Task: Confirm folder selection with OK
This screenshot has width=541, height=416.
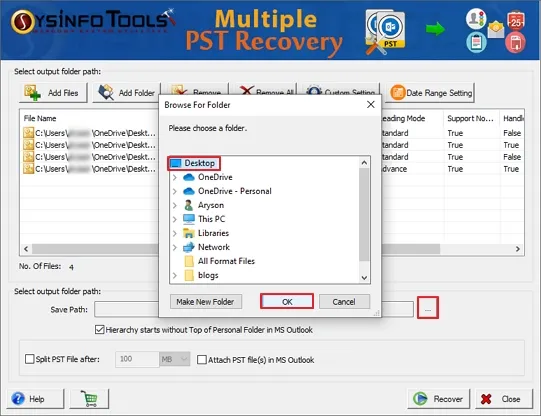Action: pyautogui.click(x=287, y=302)
